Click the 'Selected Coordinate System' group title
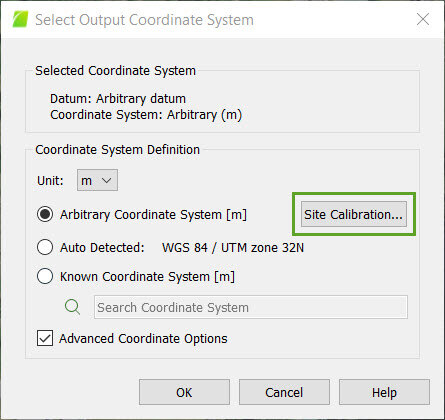Image resolution: width=445 pixels, height=420 pixels. [x=115, y=71]
